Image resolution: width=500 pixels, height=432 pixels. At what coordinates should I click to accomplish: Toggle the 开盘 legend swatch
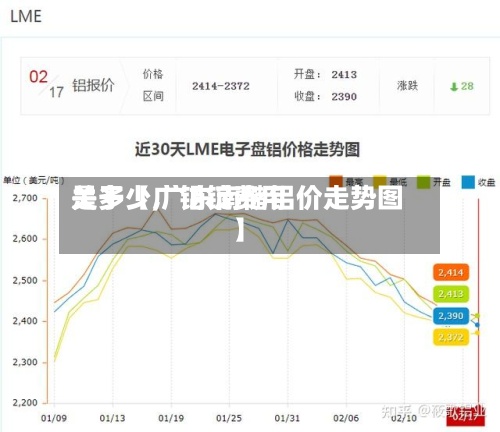(424, 182)
